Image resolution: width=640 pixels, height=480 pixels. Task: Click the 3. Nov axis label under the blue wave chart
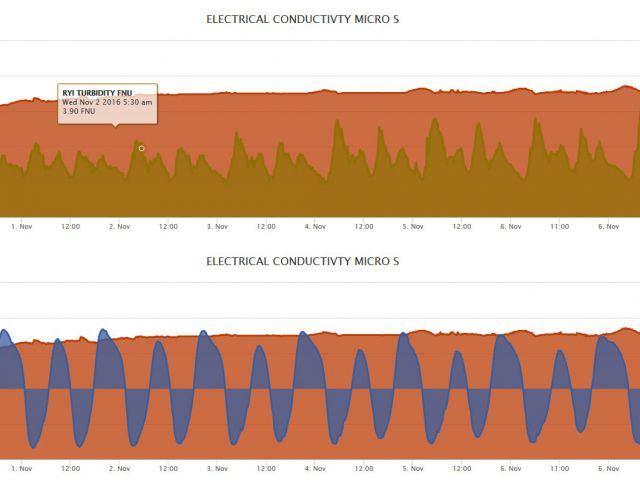pos(217,468)
